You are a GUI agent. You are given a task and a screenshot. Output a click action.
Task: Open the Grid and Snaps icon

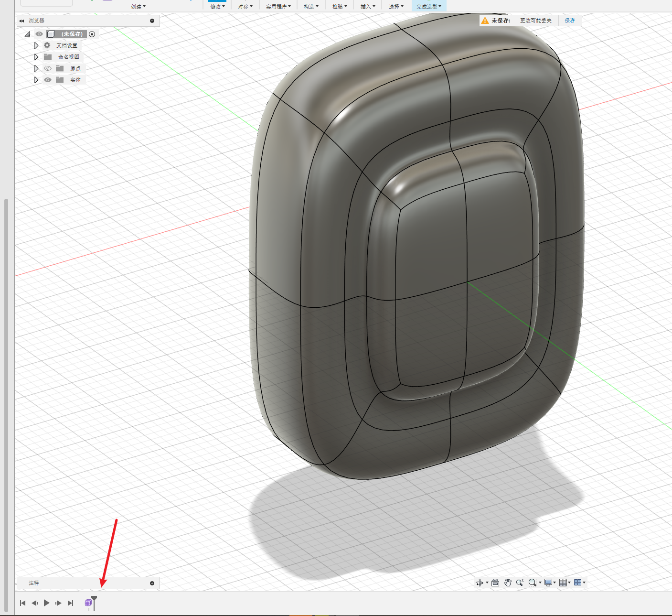coord(563,583)
